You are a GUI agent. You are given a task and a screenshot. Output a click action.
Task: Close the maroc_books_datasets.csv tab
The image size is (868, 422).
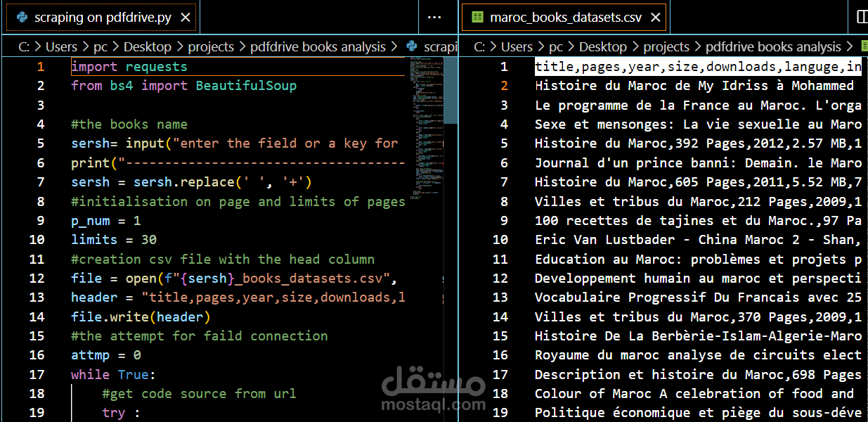[x=656, y=18]
